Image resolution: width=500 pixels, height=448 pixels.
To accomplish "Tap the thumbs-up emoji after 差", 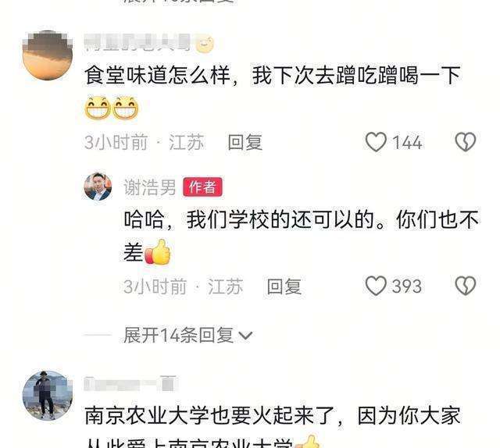I will [x=158, y=252].
